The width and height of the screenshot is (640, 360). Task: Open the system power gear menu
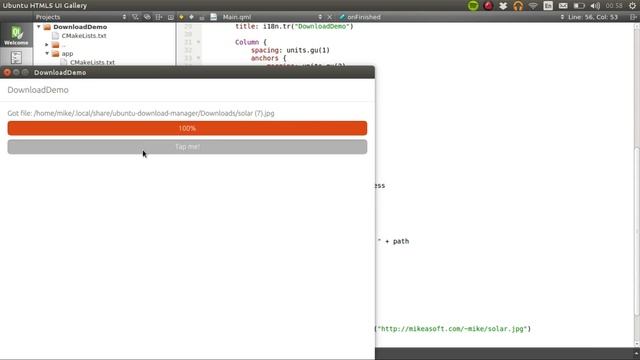pos(633,6)
